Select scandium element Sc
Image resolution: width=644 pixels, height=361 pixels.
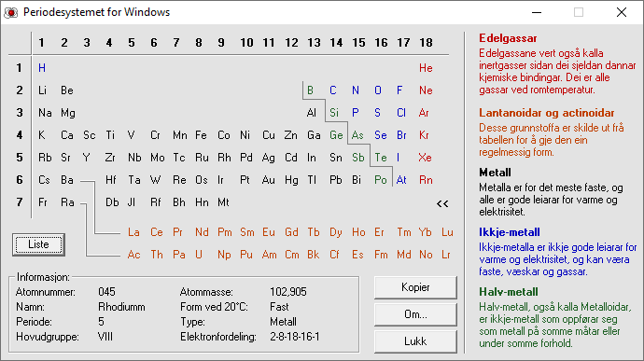[89, 135]
